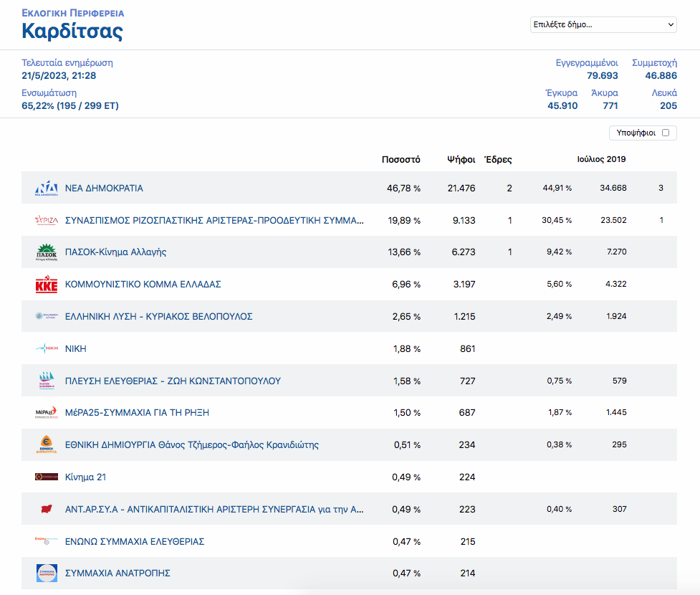Open the ΣΥΜΜΑΧΙΑ ΑΝΑΤΡΟΠΗΣ name link
The width and height of the screenshot is (700, 595).
coord(118,573)
